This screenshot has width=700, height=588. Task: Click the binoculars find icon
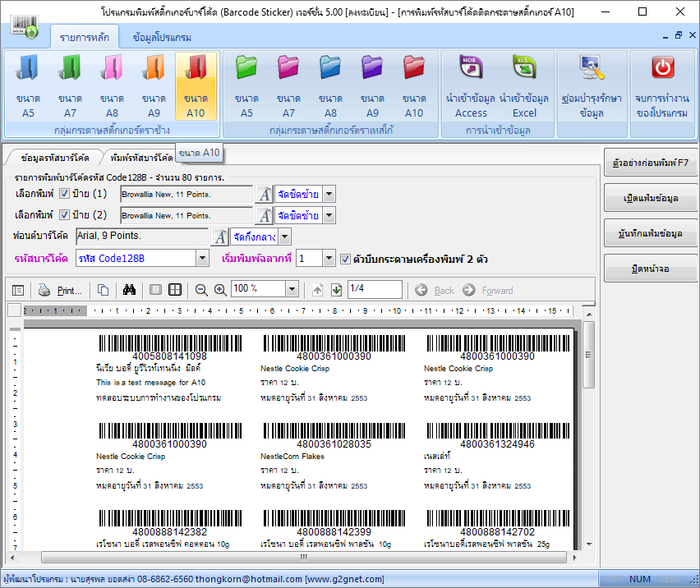(130, 291)
